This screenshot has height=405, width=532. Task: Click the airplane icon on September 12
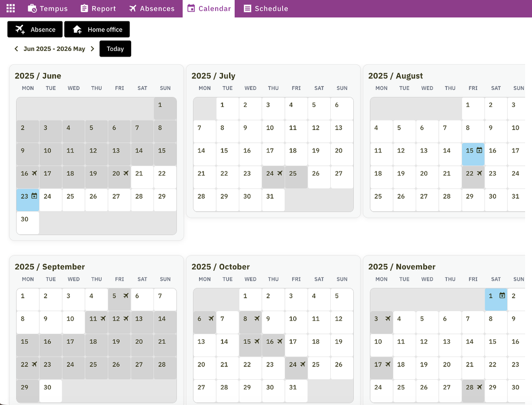point(126,319)
